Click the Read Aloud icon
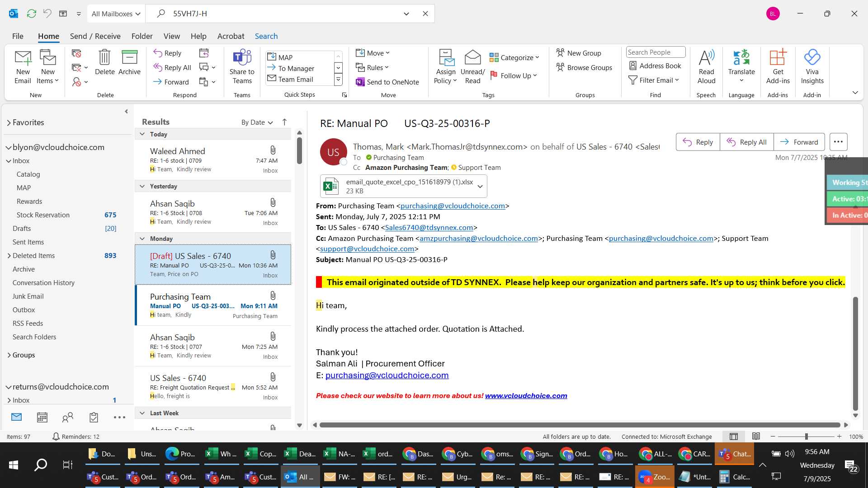 [706, 67]
